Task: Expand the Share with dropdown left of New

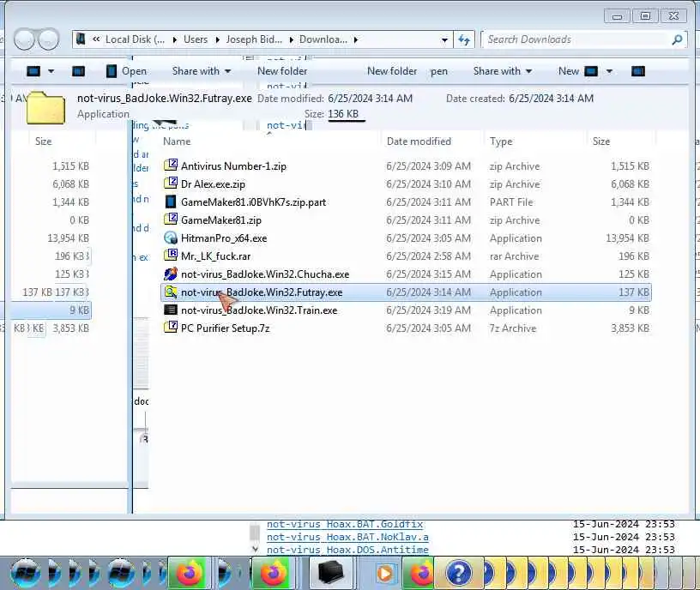Action: point(529,71)
